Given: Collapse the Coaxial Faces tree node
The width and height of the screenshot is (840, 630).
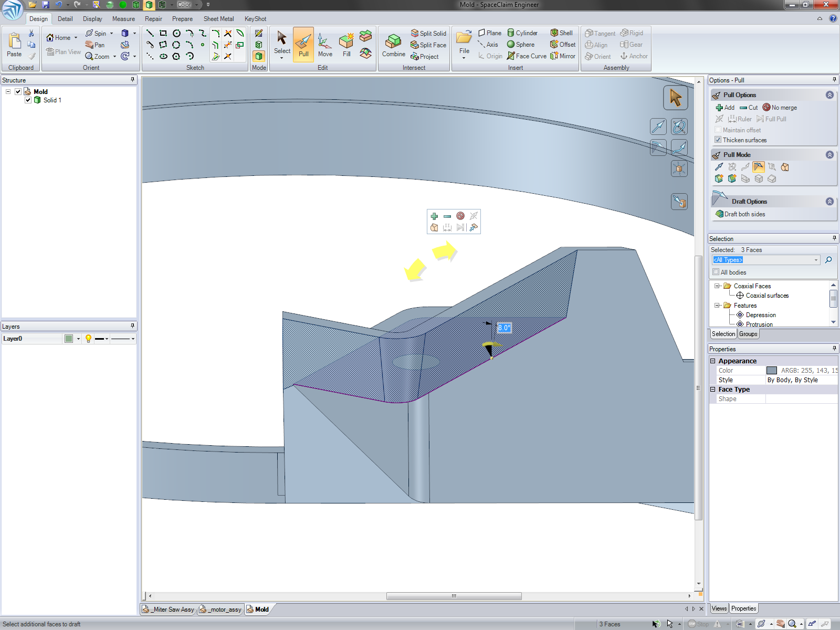Looking at the screenshot, I should 717,286.
